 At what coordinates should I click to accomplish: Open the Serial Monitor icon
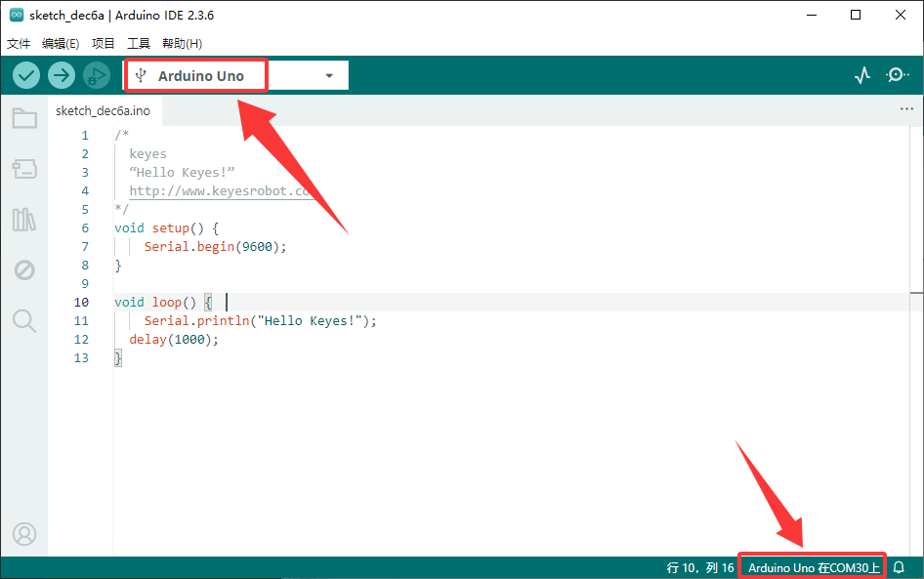pos(897,75)
